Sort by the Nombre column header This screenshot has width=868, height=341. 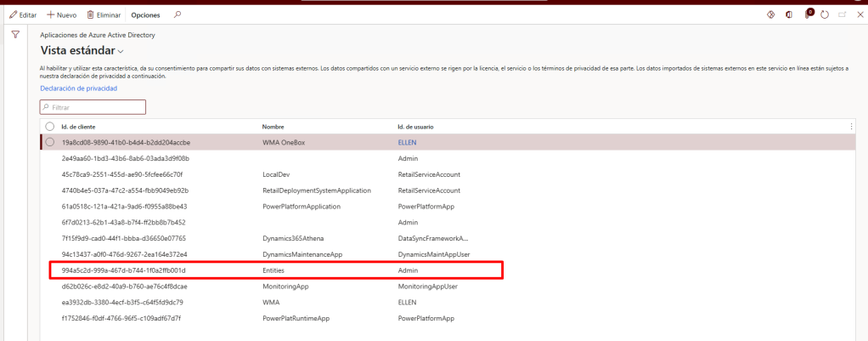pyautogui.click(x=273, y=127)
